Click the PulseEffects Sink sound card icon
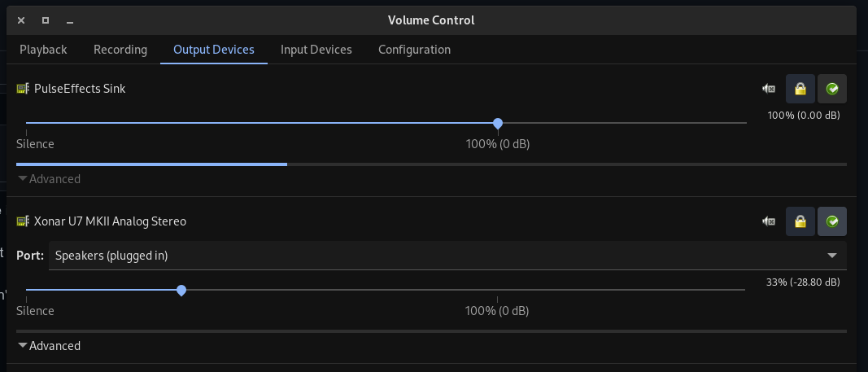Image resolution: width=868 pixels, height=372 pixels. (x=23, y=89)
